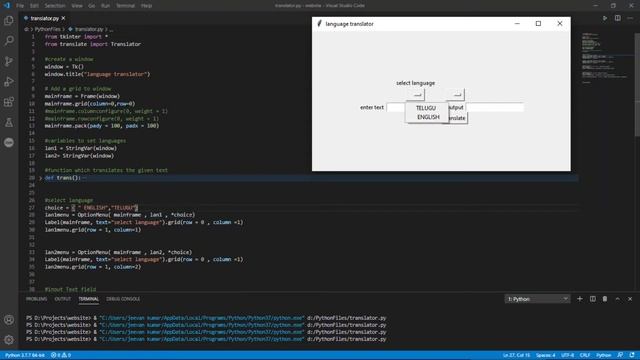Expand folded def trans() function arrow

point(40,178)
